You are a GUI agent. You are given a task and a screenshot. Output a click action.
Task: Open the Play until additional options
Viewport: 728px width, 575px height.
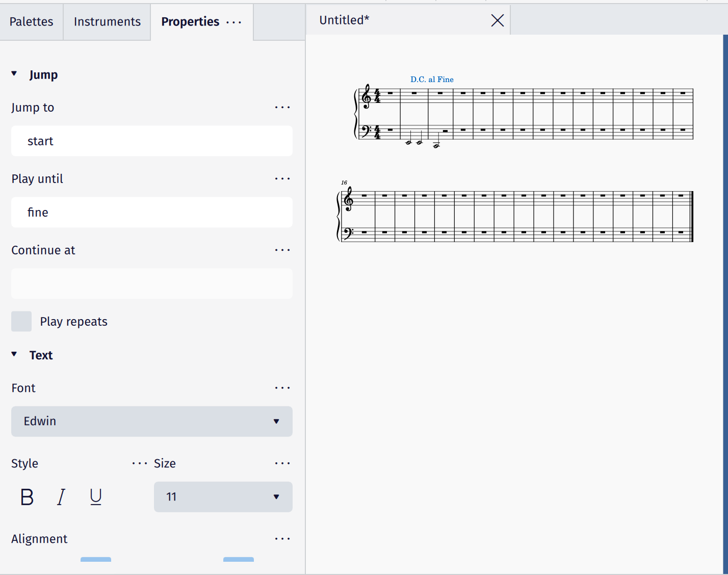[282, 178]
